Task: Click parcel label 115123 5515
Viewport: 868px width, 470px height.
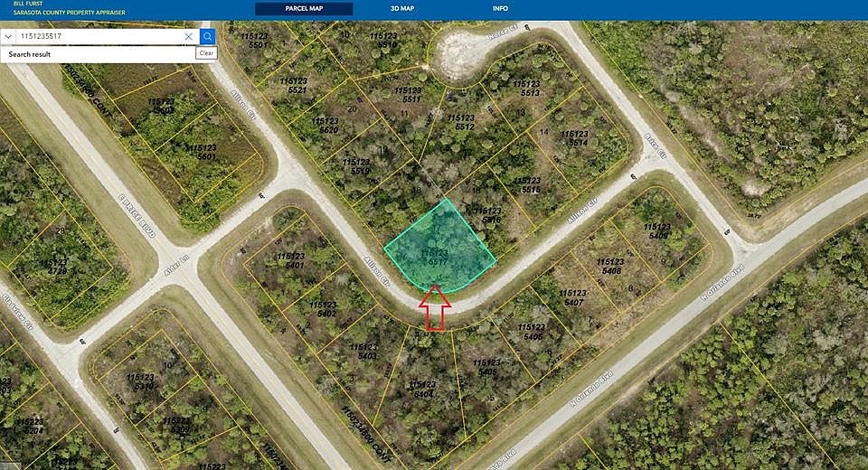Action: coord(527,185)
